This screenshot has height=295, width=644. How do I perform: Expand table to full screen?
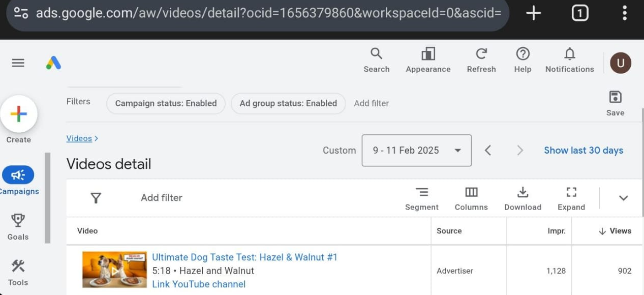571,198
